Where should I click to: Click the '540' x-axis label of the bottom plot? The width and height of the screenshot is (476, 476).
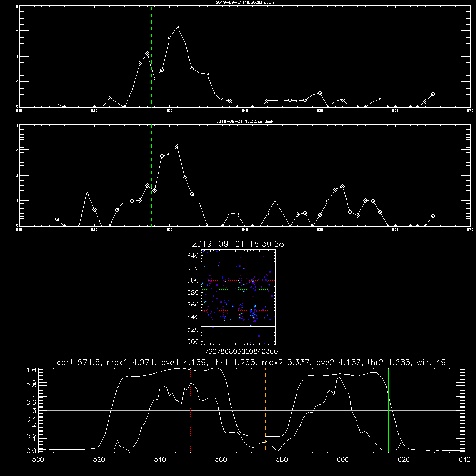click(x=160, y=460)
